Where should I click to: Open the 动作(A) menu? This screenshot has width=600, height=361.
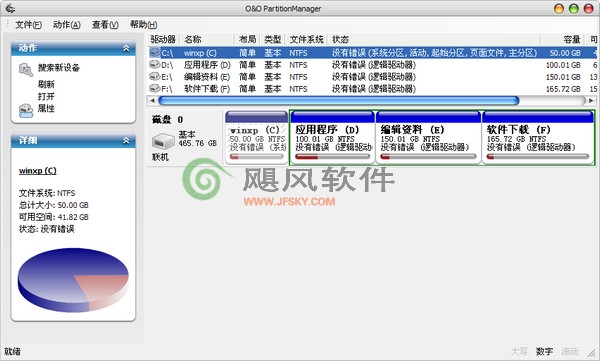tap(67, 25)
